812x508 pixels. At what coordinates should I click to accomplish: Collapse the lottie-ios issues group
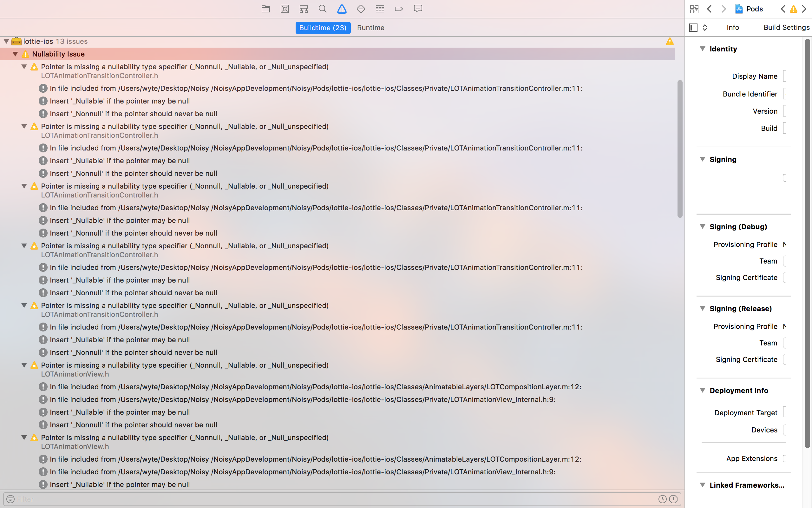6,41
